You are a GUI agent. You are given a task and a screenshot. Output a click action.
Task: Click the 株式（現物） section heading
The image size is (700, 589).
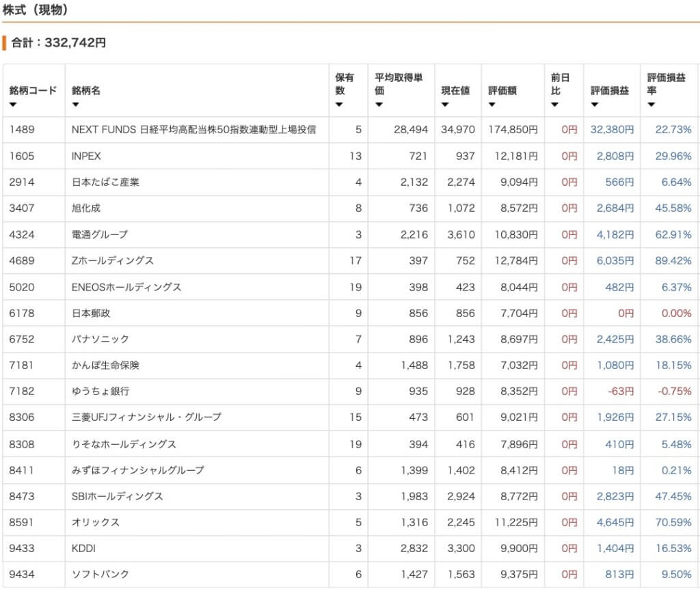(x=34, y=10)
